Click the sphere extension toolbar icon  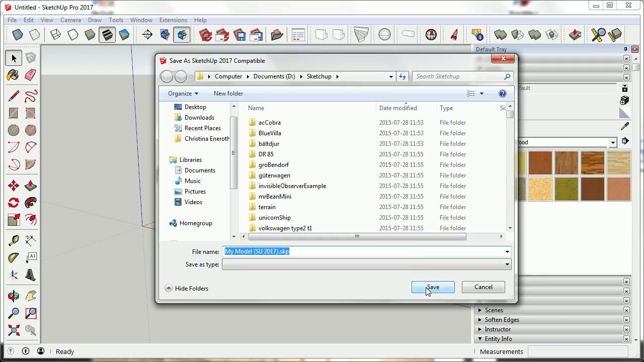(385, 35)
